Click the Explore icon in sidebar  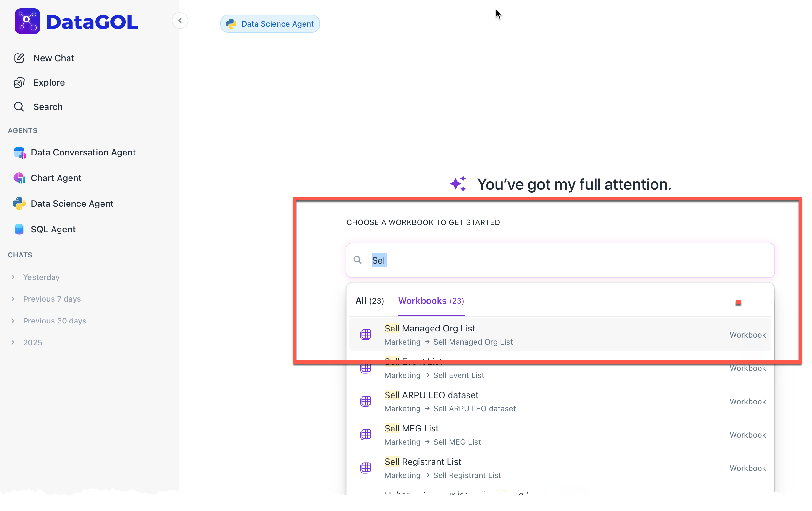tap(19, 82)
